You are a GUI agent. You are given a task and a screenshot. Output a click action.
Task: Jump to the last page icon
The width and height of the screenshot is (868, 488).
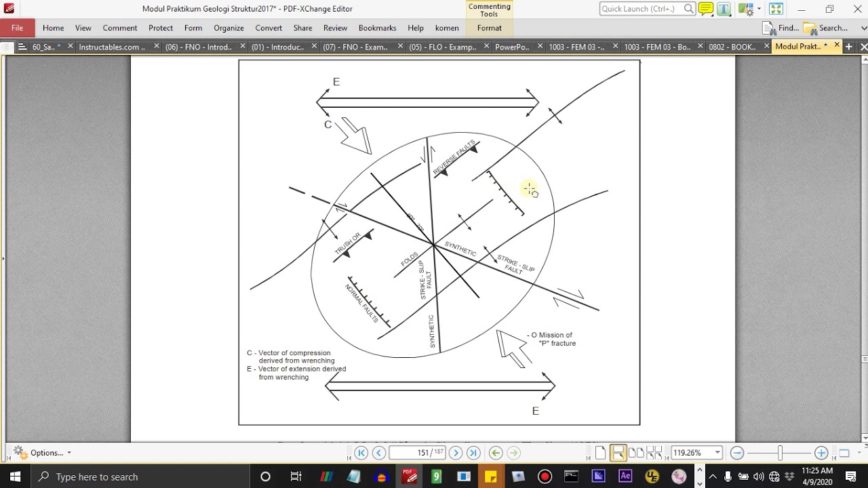473,453
